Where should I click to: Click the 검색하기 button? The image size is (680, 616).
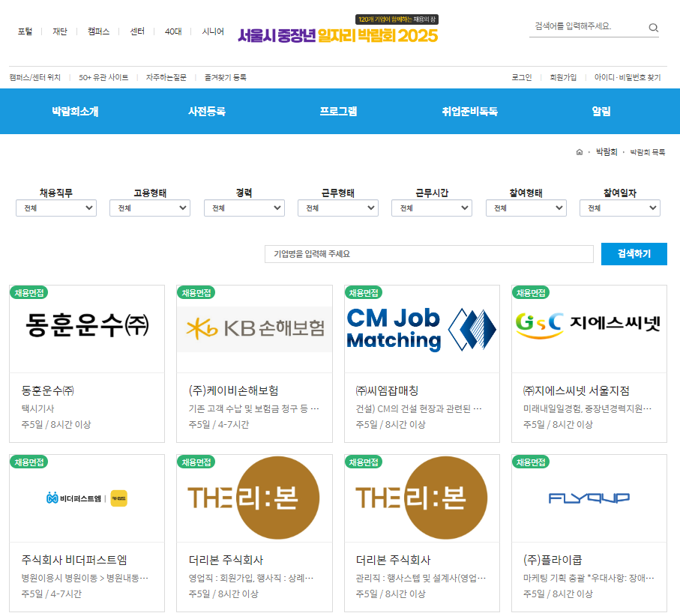coord(634,254)
